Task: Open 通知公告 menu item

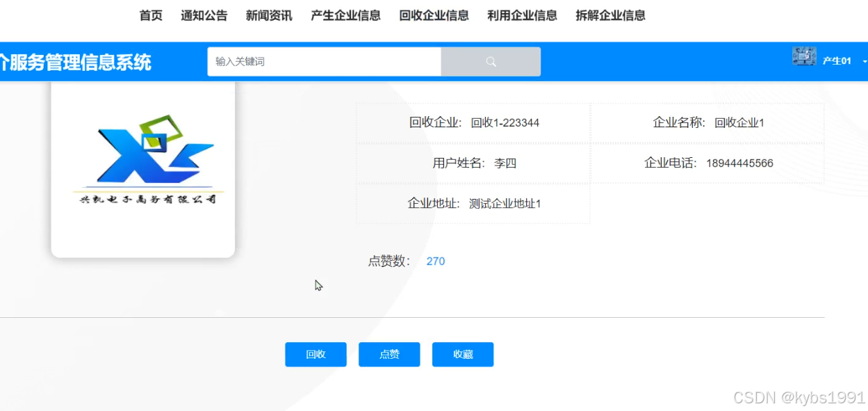Action: click(204, 15)
